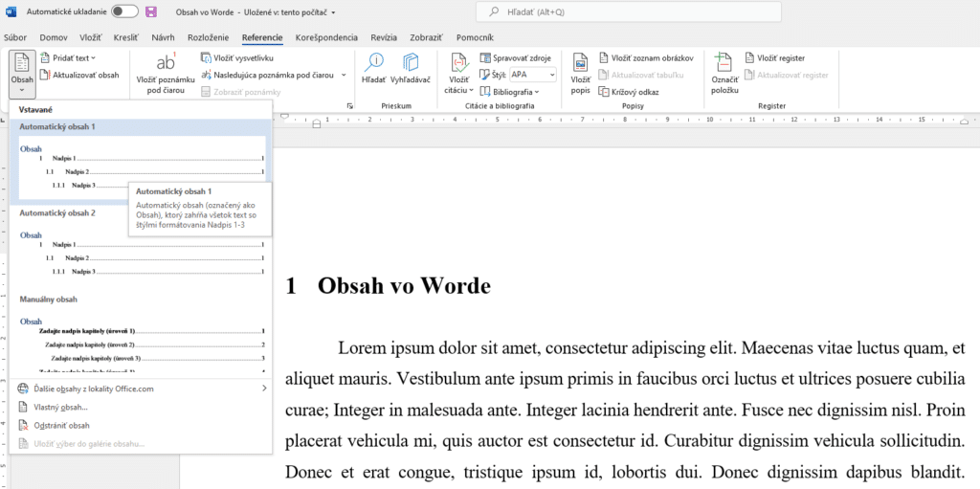This screenshot has width=980, height=489.
Task: Switch to the Vložiť ribbon tab
Action: pyautogui.click(x=91, y=37)
